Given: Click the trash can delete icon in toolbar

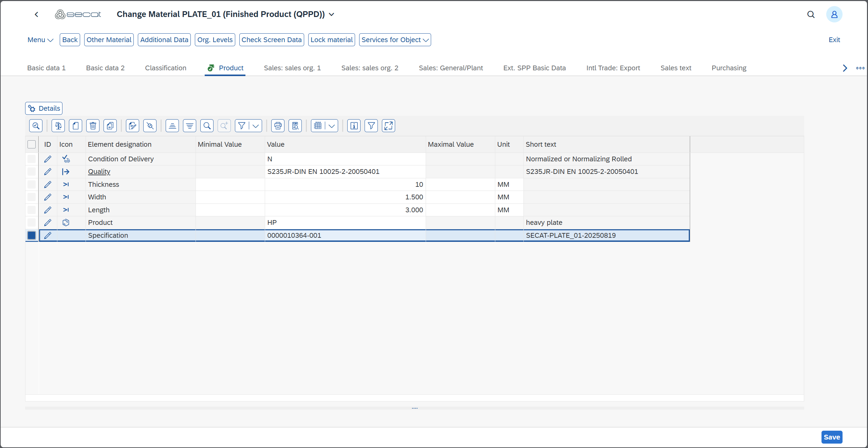Looking at the screenshot, I should pyautogui.click(x=93, y=126).
